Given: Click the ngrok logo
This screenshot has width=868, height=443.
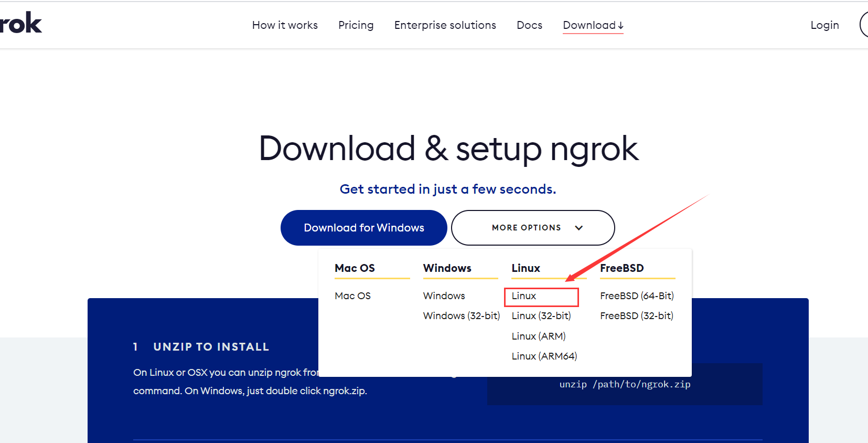Looking at the screenshot, I should click(x=20, y=23).
